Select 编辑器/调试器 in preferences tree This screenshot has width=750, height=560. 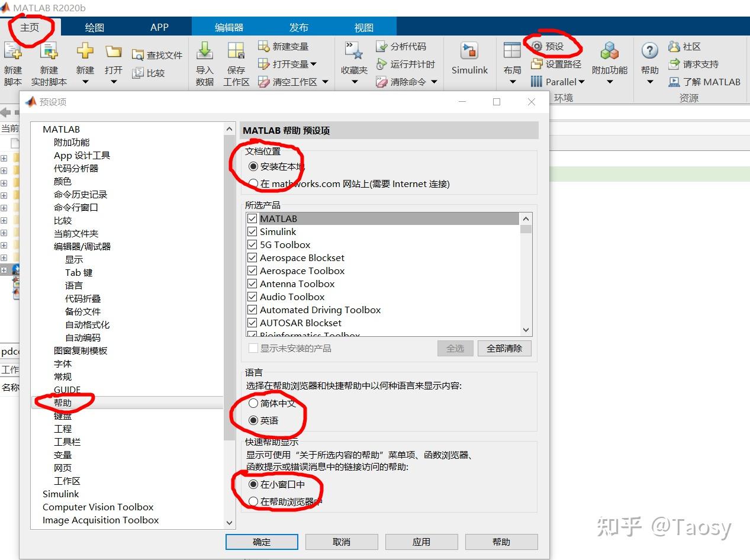pyautogui.click(x=82, y=246)
